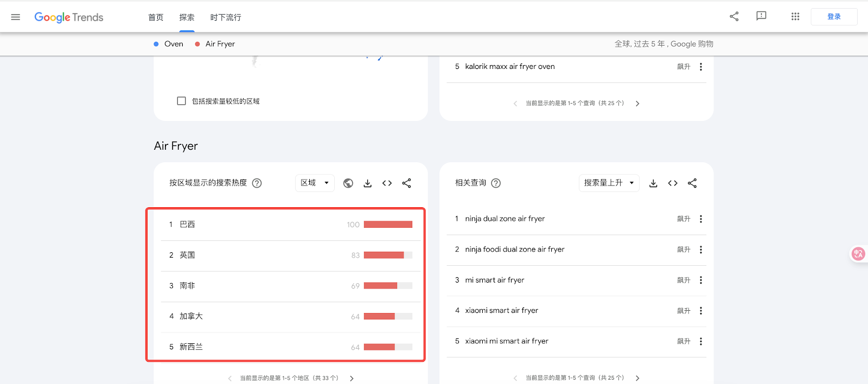This screenshot has width=868, height=384.
Task: Select the 新西兰 region row
Action: 291,347
